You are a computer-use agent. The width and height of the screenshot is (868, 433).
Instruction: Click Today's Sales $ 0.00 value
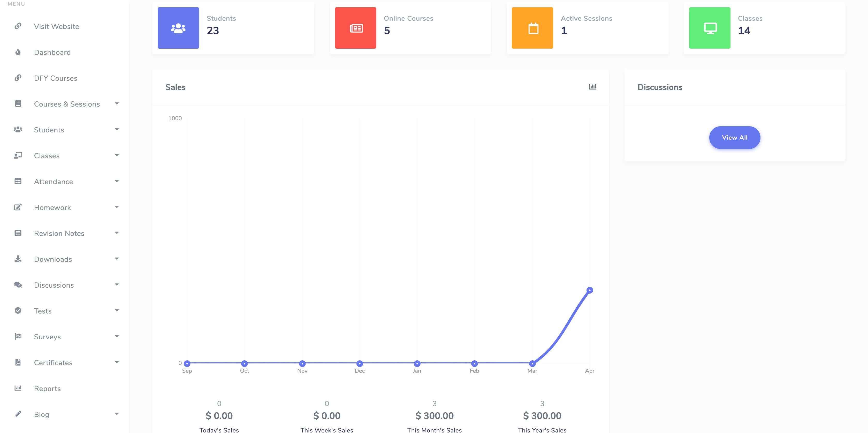click(219, 415)
